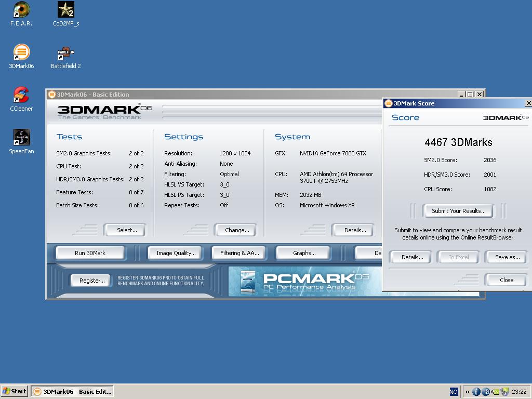
Task: Click the 'NVIDIA GeForce 7800 GTX' text
Action: point(333,153)
